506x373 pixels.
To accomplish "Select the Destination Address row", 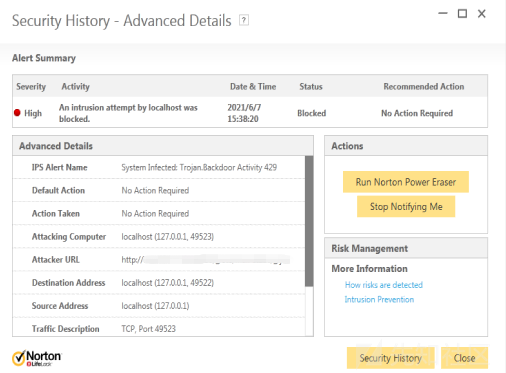I will 159,283.
